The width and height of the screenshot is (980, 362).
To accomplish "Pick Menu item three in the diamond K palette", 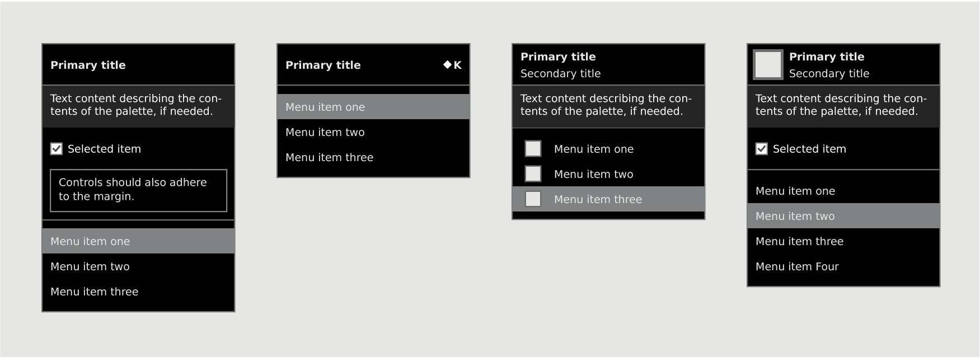I will pos(329,158).
